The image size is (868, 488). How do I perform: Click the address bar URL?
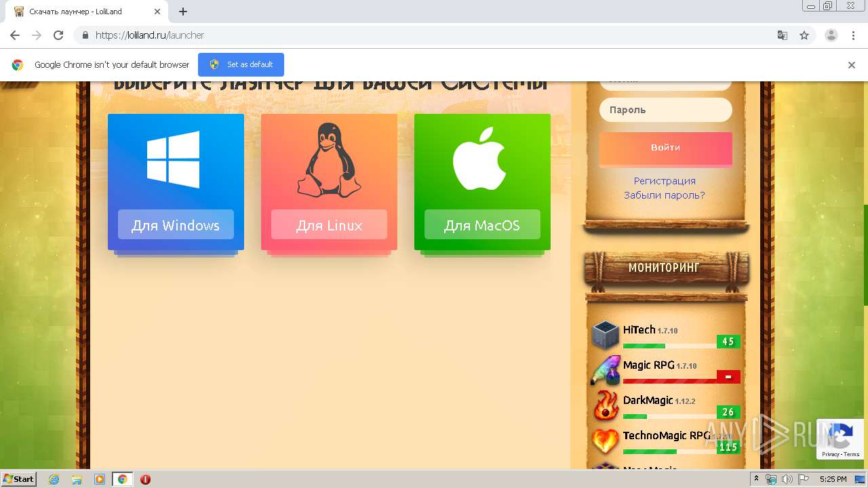point(149,35)
